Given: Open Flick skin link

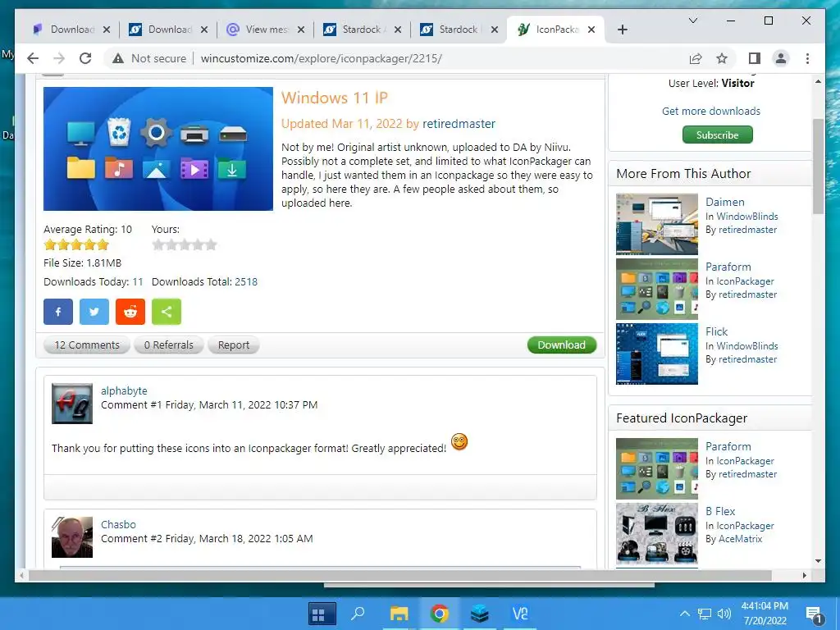Looking at the screenshot, I should coord(716,331).
